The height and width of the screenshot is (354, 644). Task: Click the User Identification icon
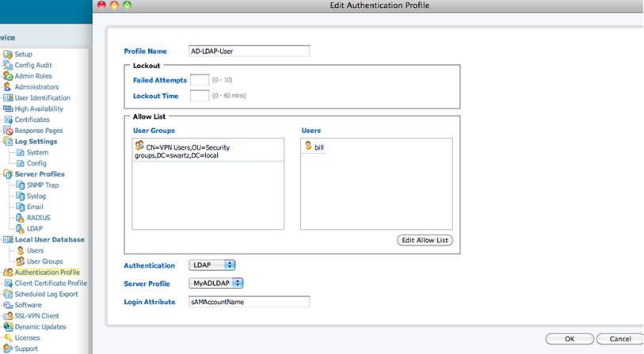(8, 97)
